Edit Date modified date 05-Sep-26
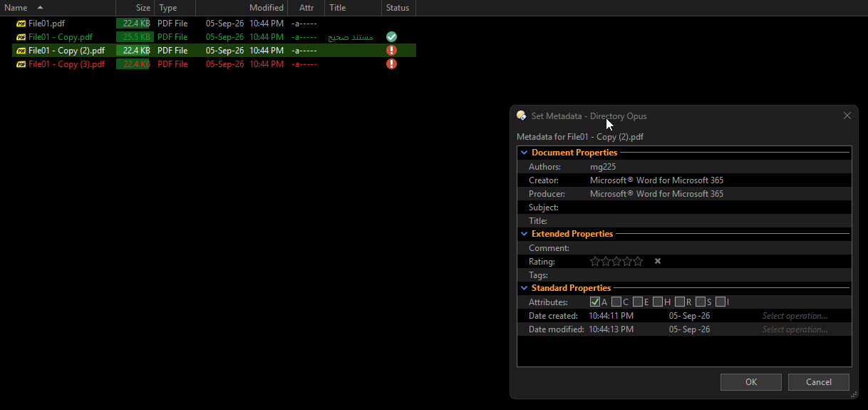 pyautogui.click(x=689, y=329)
